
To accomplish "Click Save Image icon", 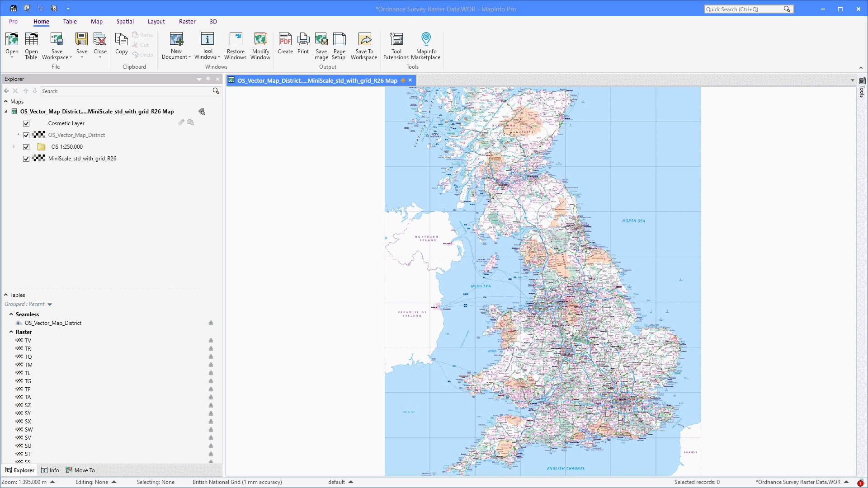I will 321,39.
